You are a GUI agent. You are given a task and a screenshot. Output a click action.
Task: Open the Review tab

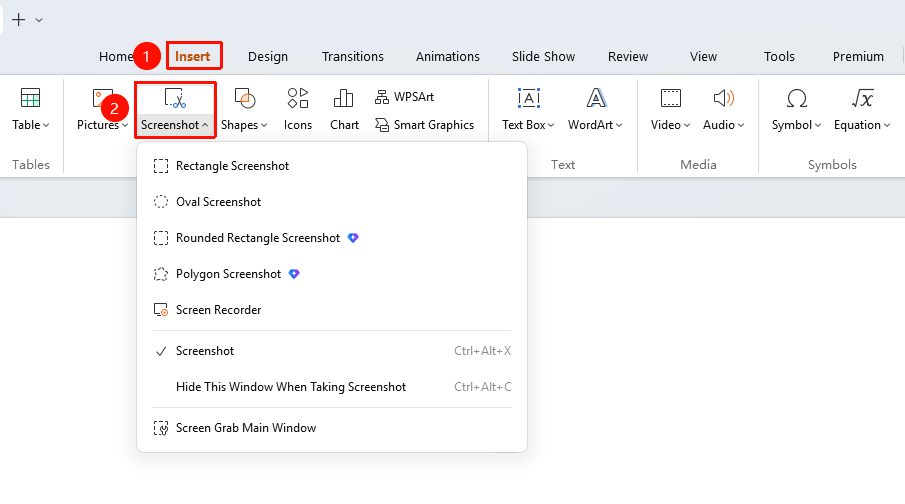628,57
